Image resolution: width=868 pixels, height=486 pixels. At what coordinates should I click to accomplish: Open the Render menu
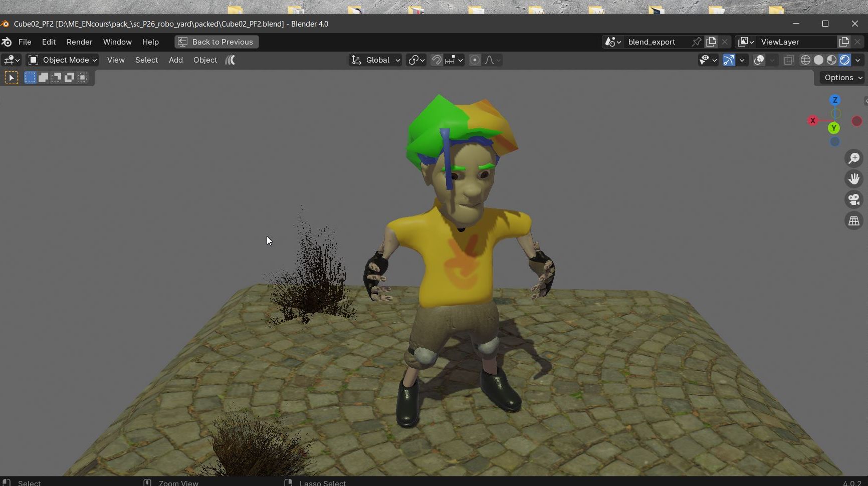point(79,42)
